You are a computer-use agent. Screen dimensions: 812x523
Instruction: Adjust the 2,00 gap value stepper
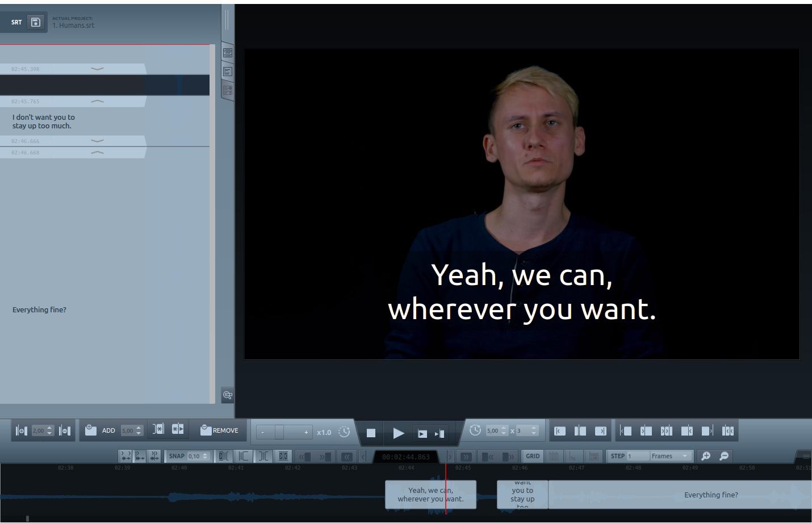50,430
